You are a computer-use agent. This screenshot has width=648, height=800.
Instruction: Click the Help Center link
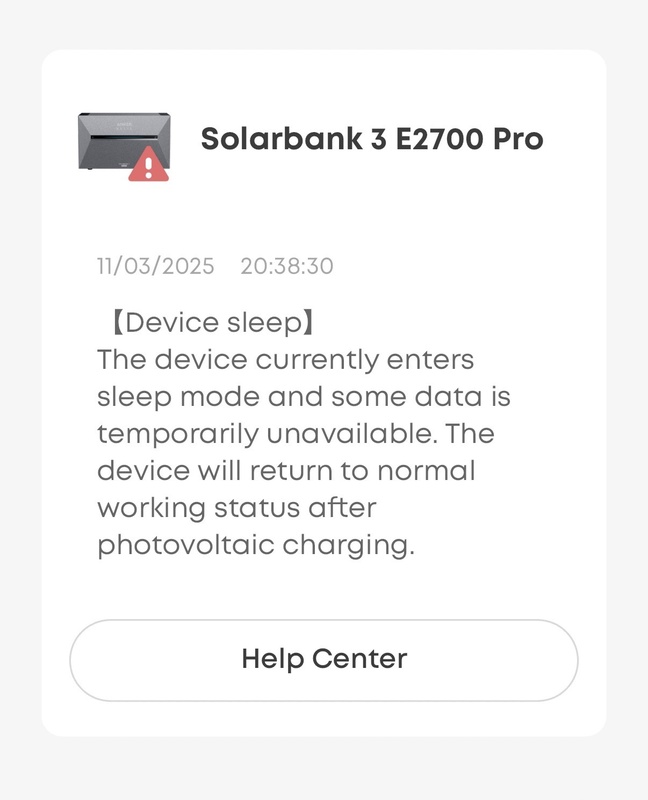pos(324,656)
